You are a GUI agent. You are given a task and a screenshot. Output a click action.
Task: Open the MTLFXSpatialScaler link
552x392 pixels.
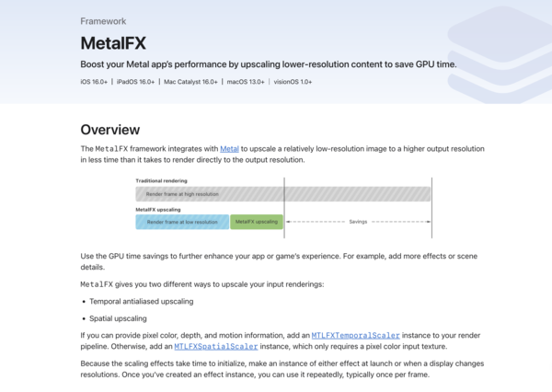click(216, 347)
